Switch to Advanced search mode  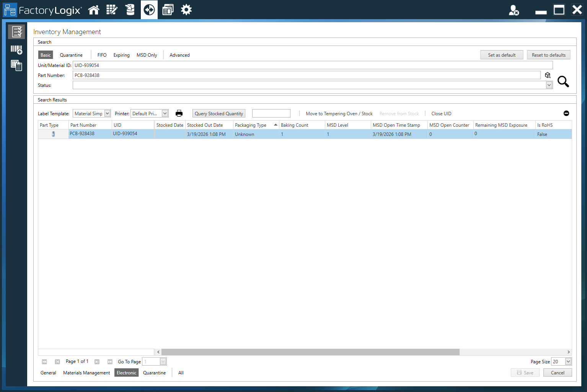[179, 55]
